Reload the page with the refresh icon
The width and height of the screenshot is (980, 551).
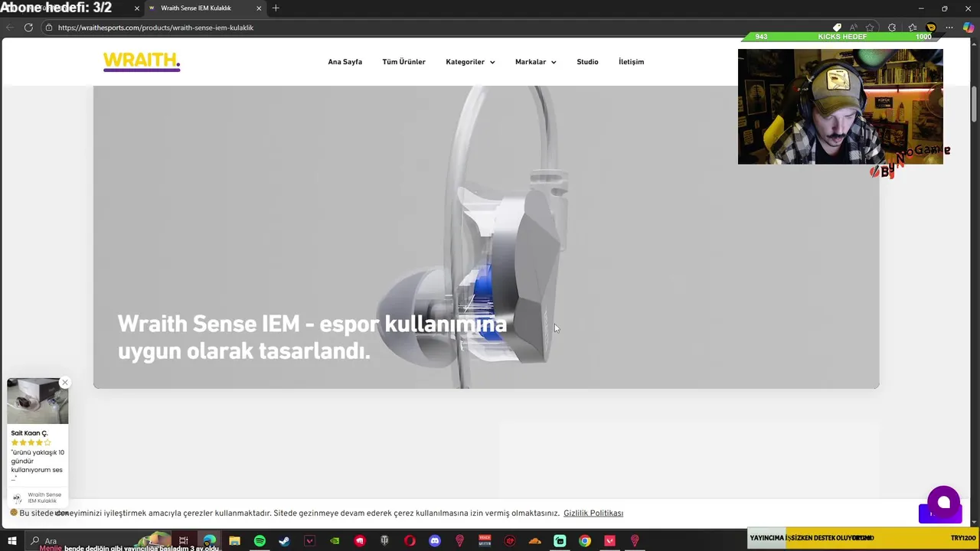click(28, 28)
